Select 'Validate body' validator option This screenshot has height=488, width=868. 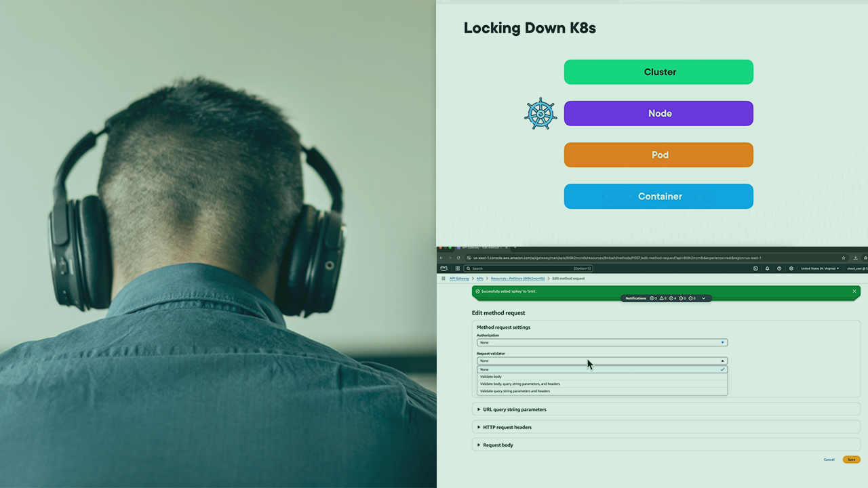point(491,377)
